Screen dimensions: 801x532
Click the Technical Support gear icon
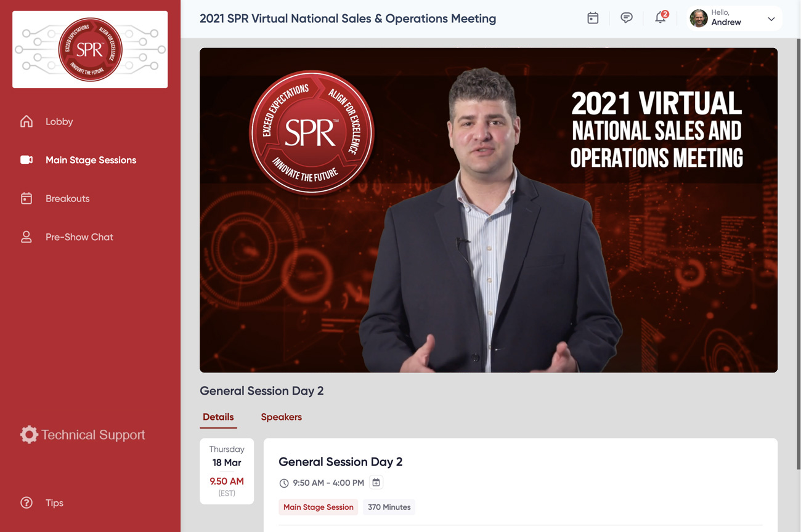(29, 435)
